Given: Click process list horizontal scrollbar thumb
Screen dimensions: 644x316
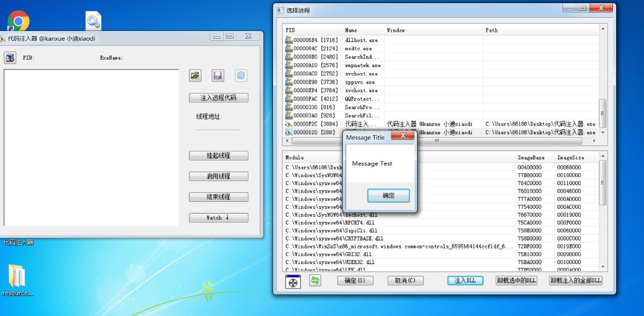Looking at the screenshot, I should (x=436, y=141).
